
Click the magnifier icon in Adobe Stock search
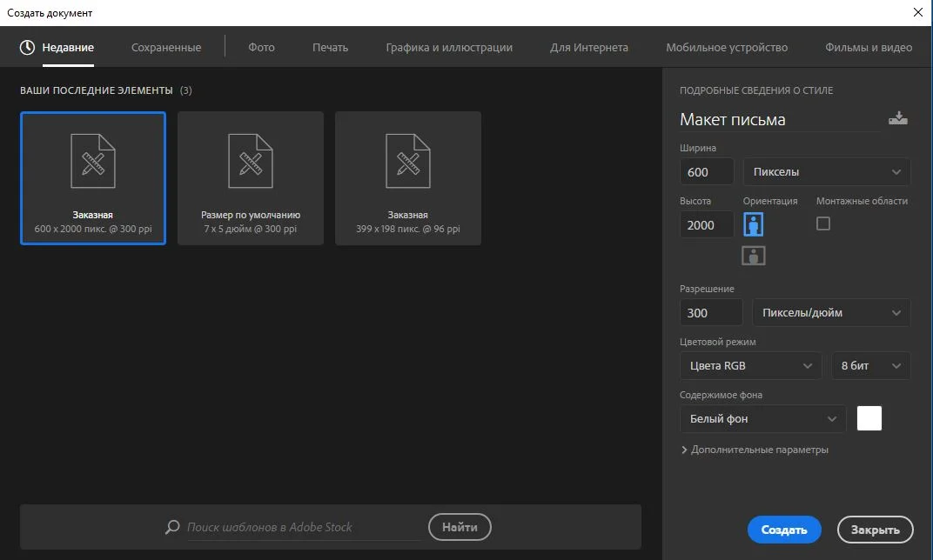click(172, 527)
